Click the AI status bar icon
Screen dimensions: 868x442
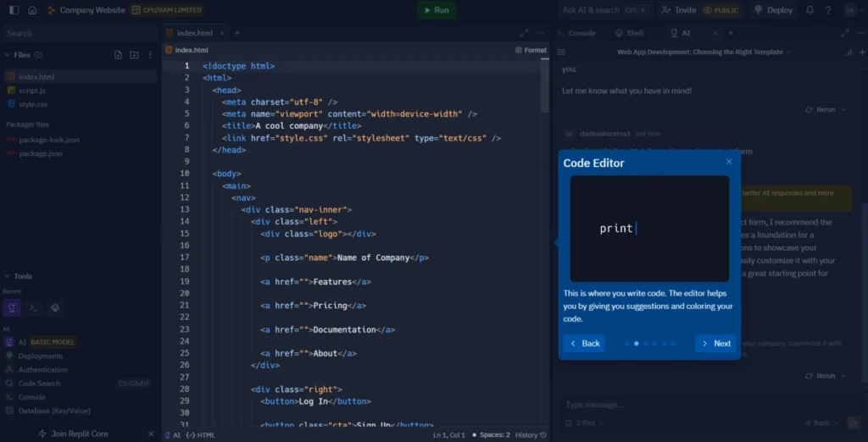[172, 435]
